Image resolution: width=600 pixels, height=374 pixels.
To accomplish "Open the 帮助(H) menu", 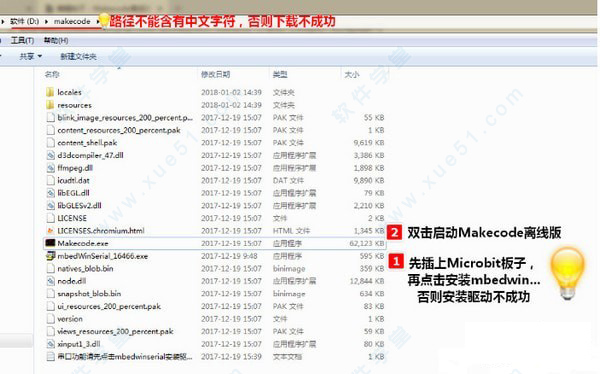I will click(x=56, y=40).
